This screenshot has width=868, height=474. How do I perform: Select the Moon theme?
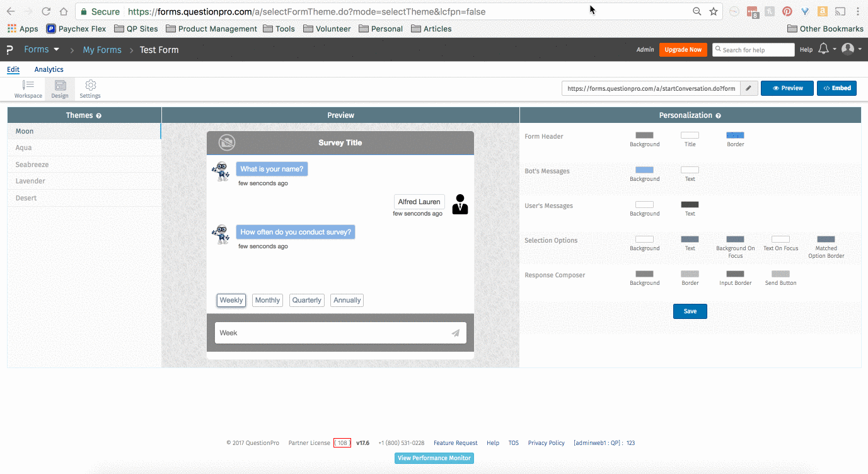pyautogui.click(x=84, y=131)
